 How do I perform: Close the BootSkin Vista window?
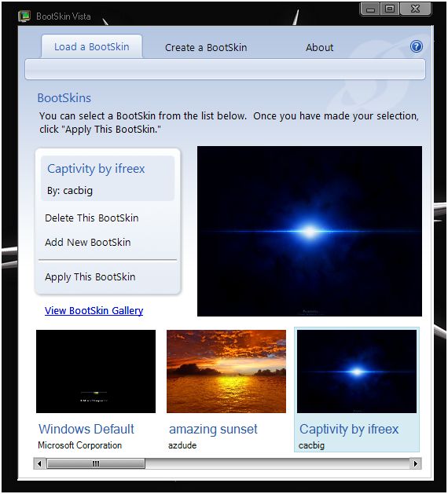[x=415, y=9]
